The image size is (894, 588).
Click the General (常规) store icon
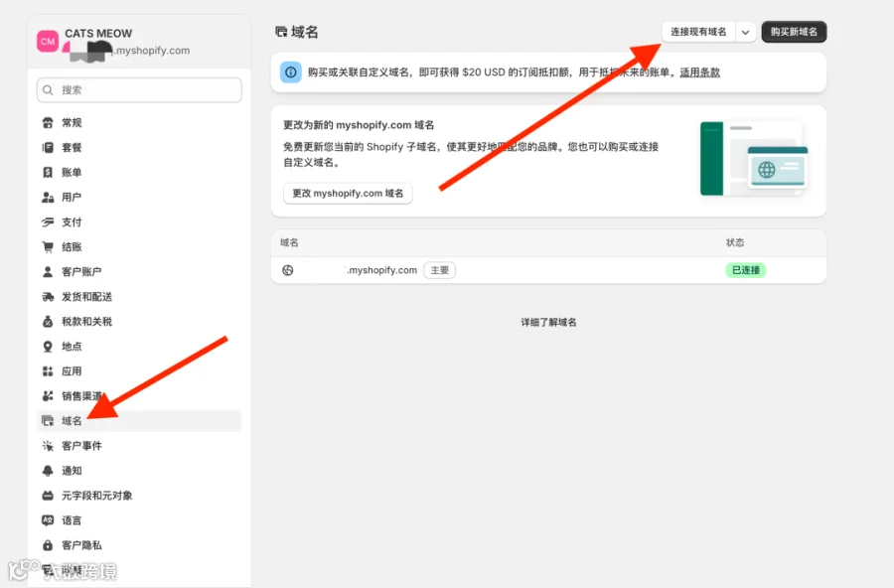(48, 122)
